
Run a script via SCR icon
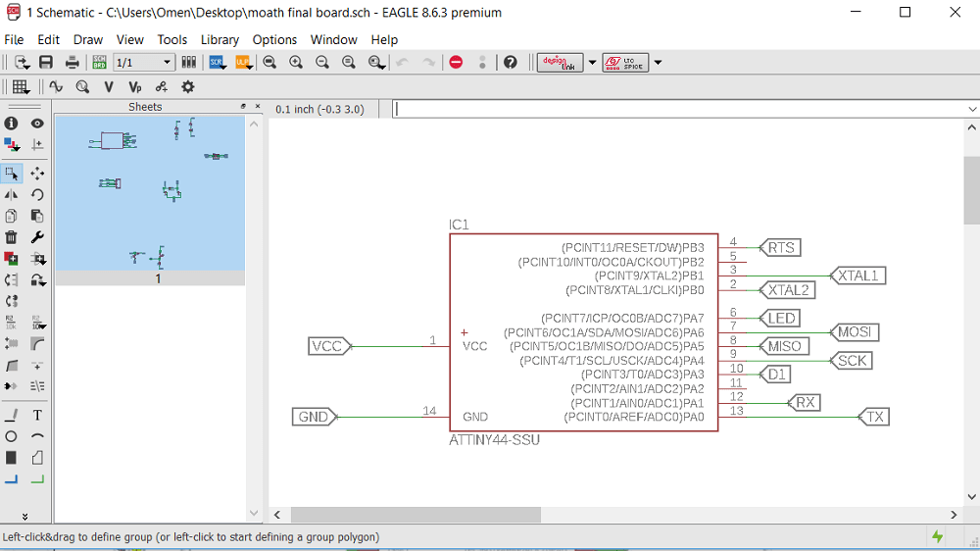tap(217, 63)
